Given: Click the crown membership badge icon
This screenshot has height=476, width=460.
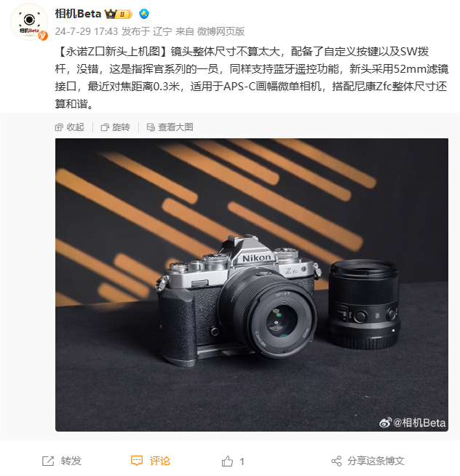Looking at the screenshot, I should [x=119, y=14].
